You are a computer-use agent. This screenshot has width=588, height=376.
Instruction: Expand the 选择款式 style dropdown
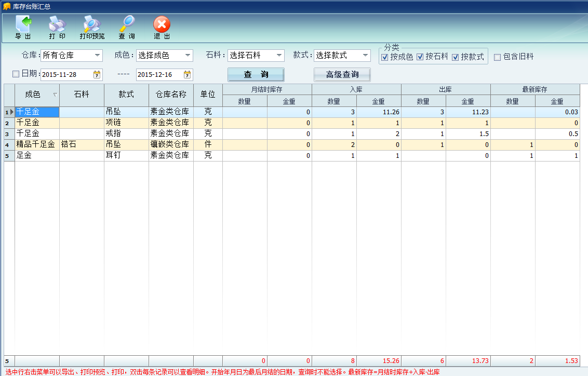click(365, 56)
